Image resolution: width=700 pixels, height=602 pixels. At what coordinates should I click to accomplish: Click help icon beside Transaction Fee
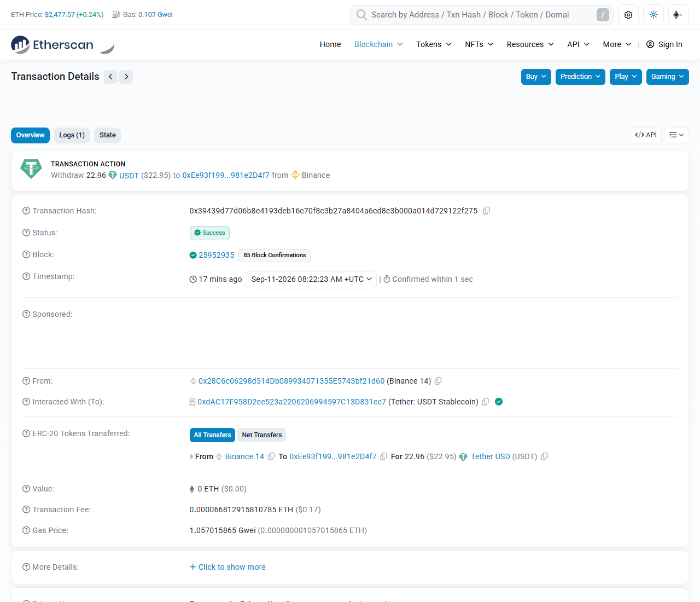tap(26, 510)
